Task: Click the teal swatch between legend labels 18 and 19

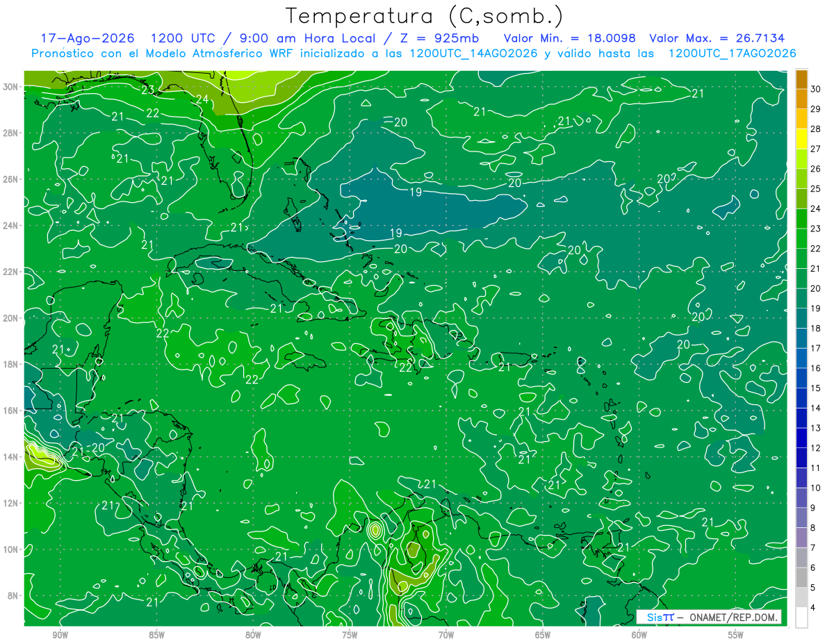Action: point(801,318)
